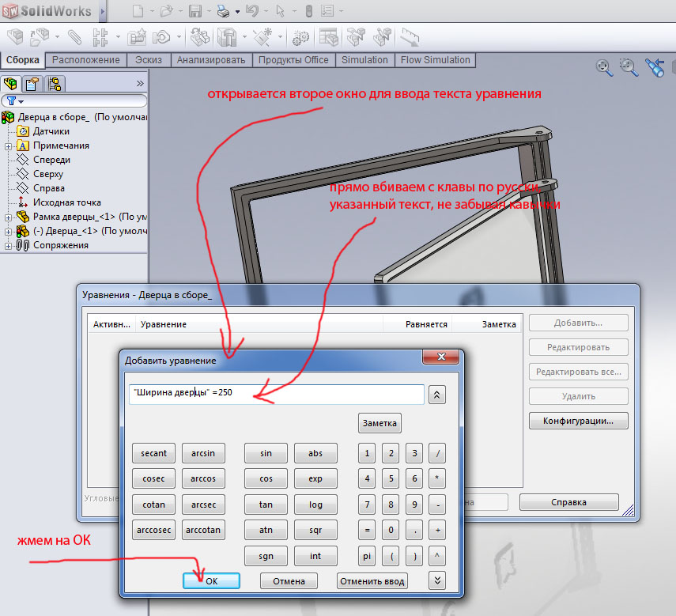Click the Print icon in top toolbar
Screen dimensions: 676x616
224,11
